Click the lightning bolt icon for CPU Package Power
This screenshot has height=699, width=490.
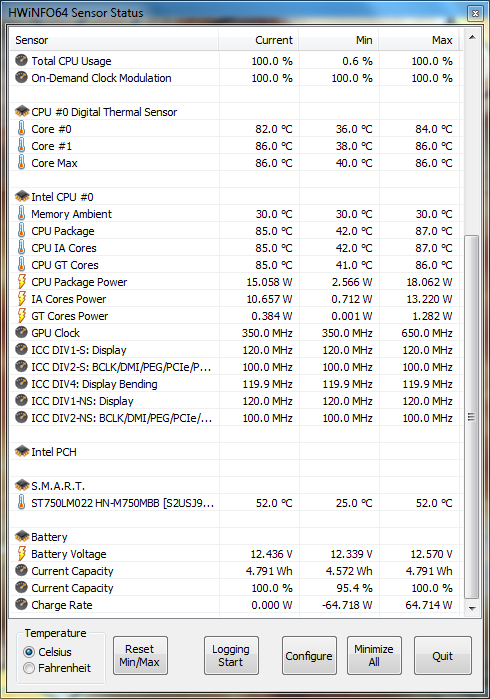pyautogui.click(x=21, y=282)
